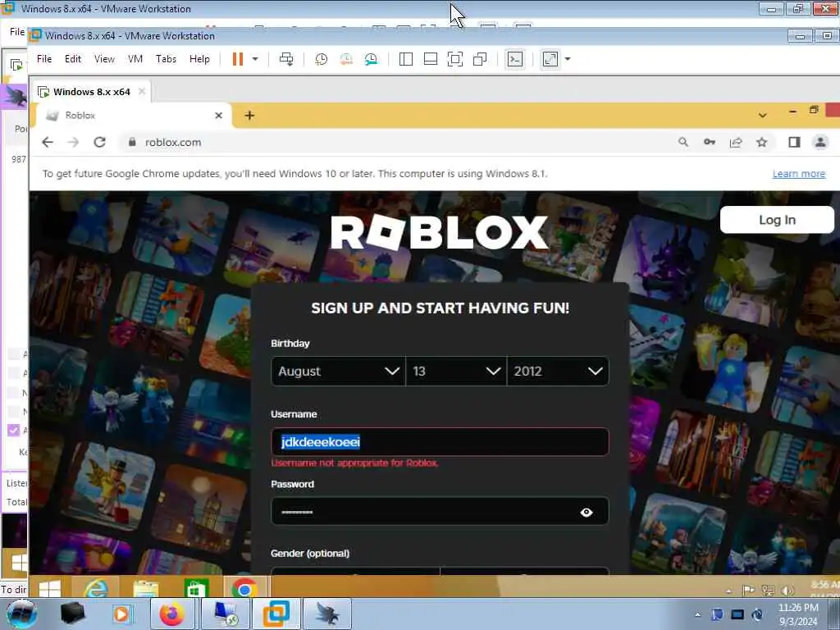Viewport: 840px width, 630px height.
Task: Show hidden icons in host system tray
Action: coord(697,614)
